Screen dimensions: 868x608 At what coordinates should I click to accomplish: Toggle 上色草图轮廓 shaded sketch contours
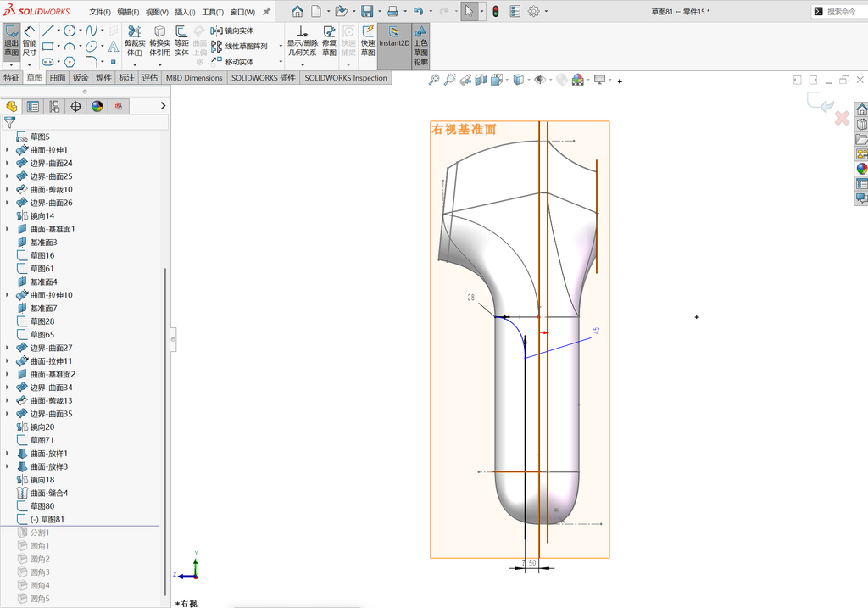point(420,46)
